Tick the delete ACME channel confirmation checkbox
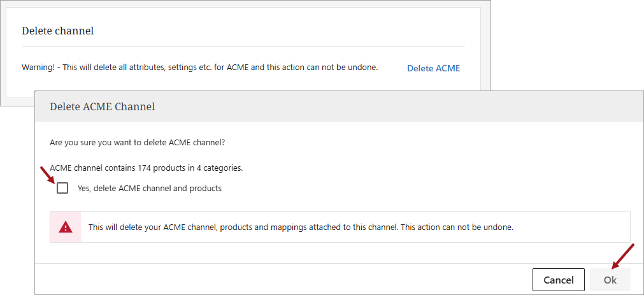Screen dimensions: 644x295 pyautogui.click(x=62, y=188)
